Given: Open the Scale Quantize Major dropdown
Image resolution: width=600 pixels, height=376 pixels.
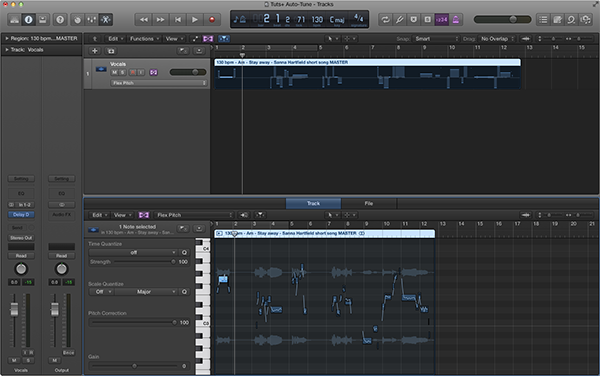Looking at the screenshot, I should click(x=145, y=292).
